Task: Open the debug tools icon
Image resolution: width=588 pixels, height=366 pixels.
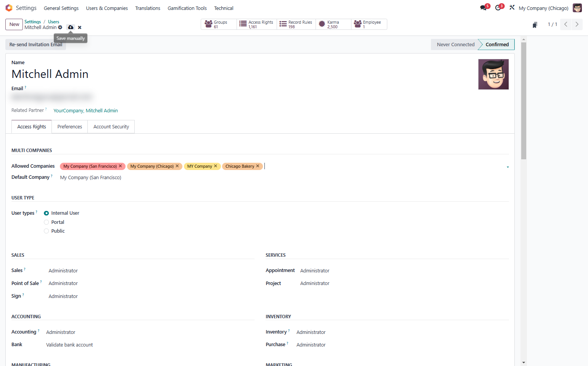Action: [512, 8]
